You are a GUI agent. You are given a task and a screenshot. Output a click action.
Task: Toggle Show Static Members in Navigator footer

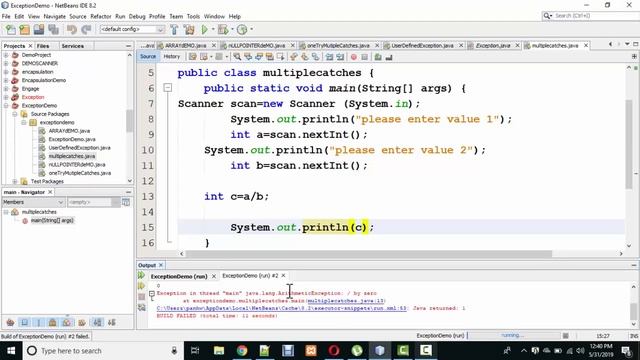click(x=39, y=323)
